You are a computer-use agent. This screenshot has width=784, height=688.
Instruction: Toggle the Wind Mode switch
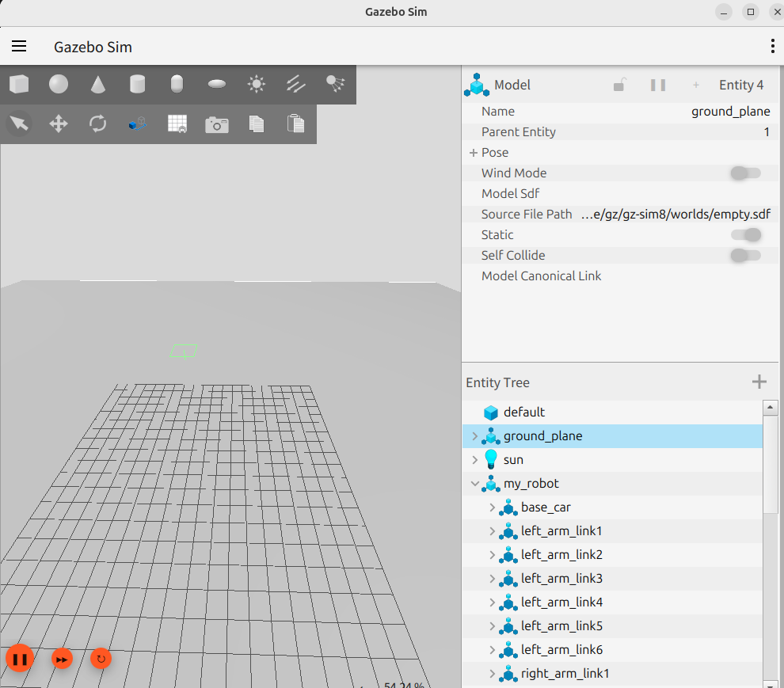[745, 173]
